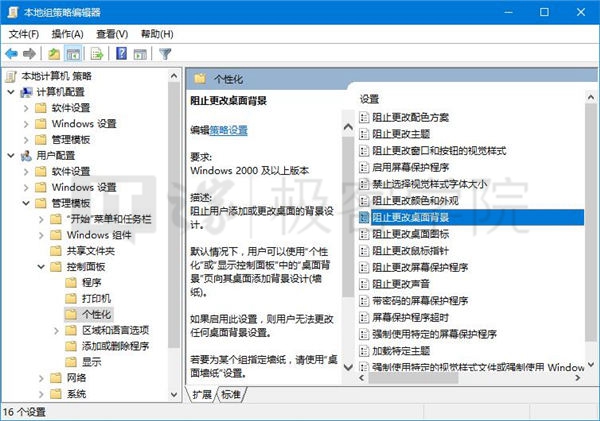Click the description pane scroll up arrow
Image resolution: width=600 pixels, height=421 pixels.
[x=348, y=127]
